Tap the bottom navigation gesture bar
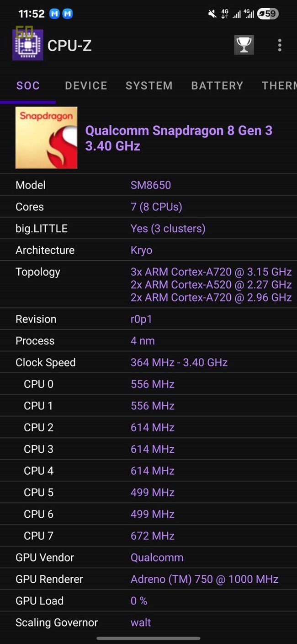This screenshot has height=644, width=297. click(148, 638)
